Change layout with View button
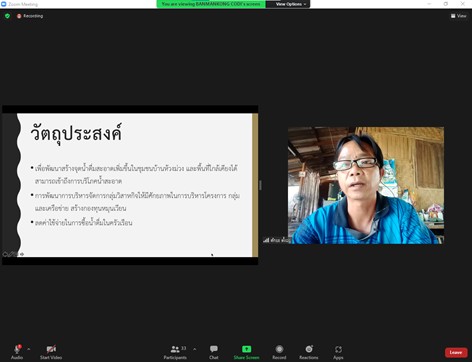Viewport: 472px width, 362px height. coord(459,16)
